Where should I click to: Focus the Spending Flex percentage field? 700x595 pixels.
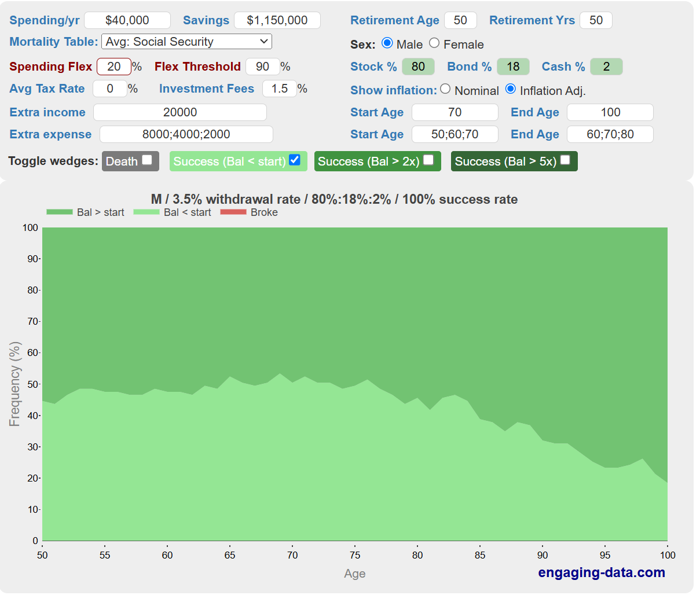click(x=114, y=67)
